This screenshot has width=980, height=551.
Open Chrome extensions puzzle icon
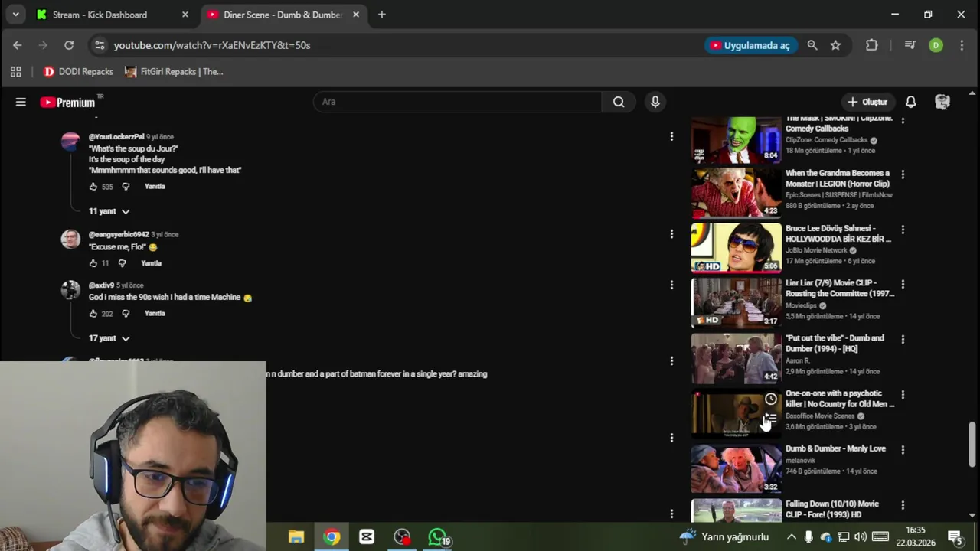[871, 45]
